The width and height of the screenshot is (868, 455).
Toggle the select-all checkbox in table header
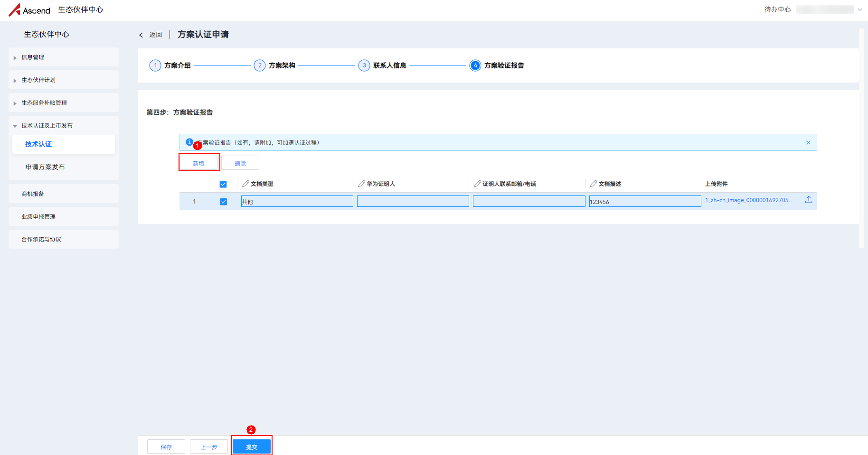223,184
